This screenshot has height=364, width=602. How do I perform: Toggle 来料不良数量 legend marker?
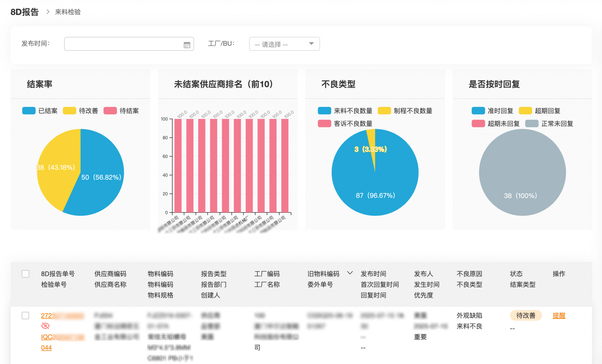[324, 111]
